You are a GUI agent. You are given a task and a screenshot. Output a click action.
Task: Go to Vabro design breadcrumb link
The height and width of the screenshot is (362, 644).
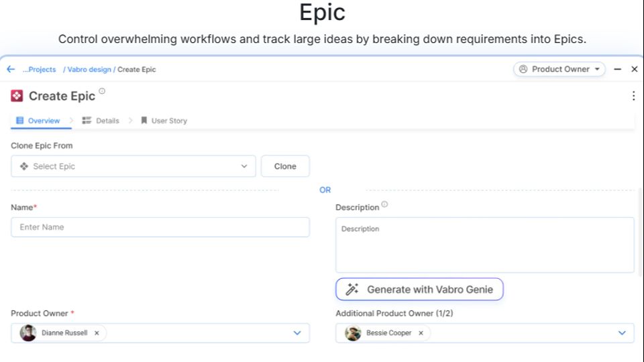point(89,69)
